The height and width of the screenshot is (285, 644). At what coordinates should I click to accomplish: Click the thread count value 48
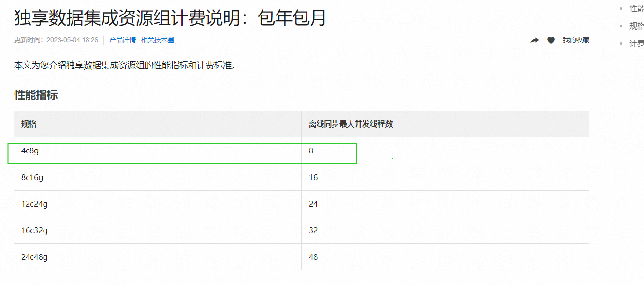pos(313,257)
